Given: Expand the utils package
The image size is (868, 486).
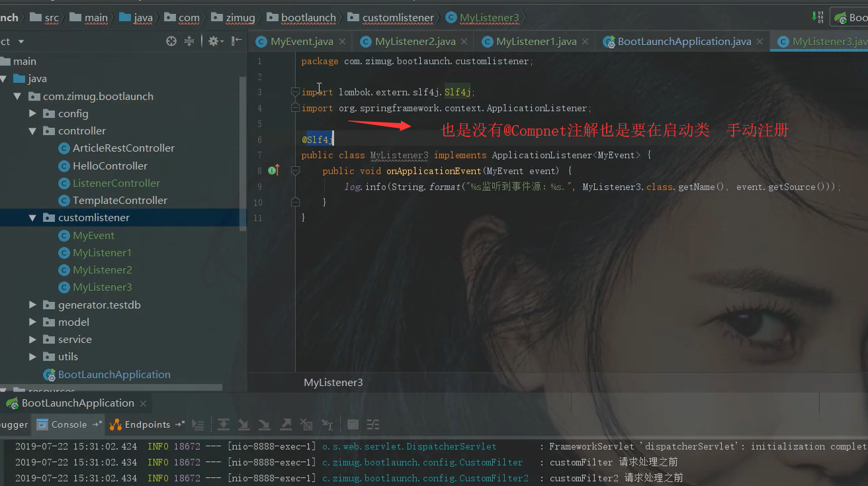Looking at the screenshot, I should pos(32,356).
